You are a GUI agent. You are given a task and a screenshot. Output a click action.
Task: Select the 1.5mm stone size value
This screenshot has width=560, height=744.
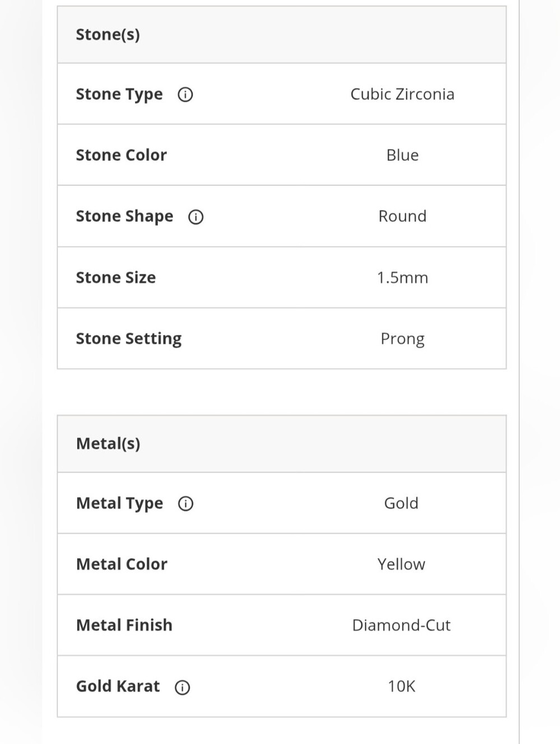pos(402,278)
